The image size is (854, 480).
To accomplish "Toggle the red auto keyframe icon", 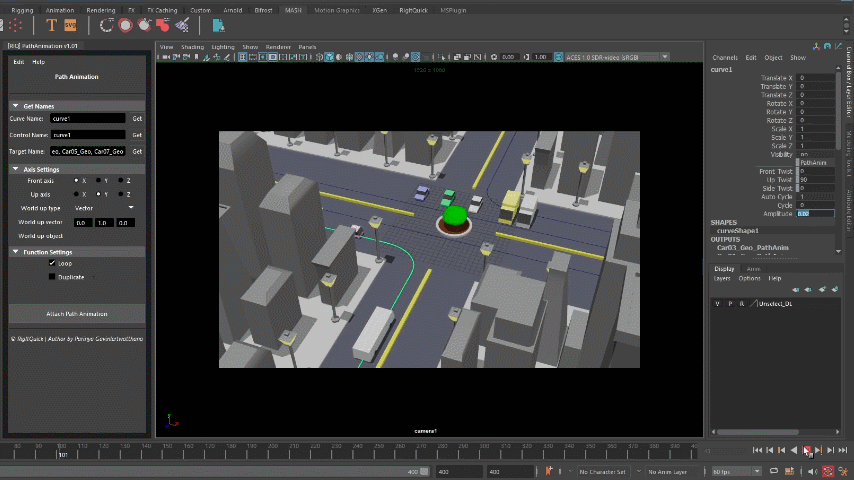I will click(x=828, y=471).
